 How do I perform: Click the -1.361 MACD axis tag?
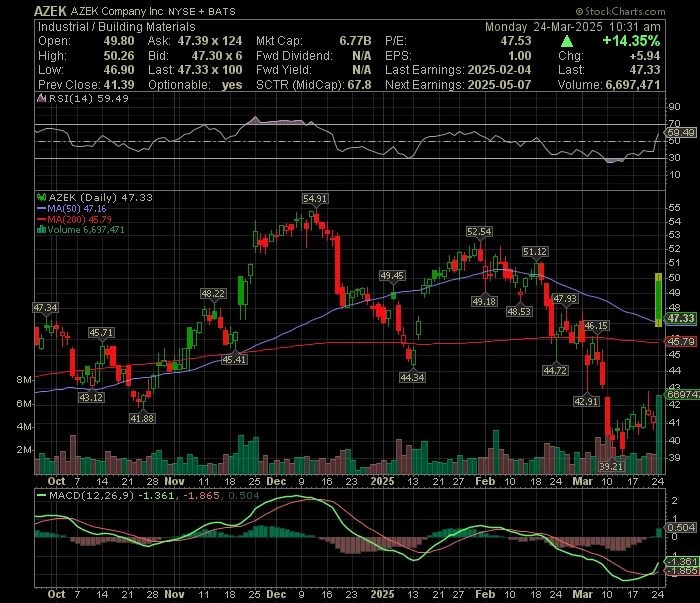click(681, 561)
